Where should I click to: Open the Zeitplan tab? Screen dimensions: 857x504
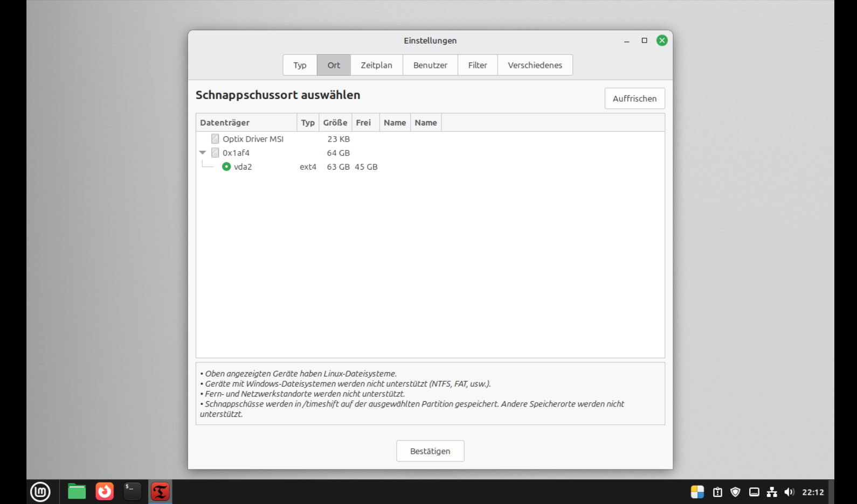(376, 65)
